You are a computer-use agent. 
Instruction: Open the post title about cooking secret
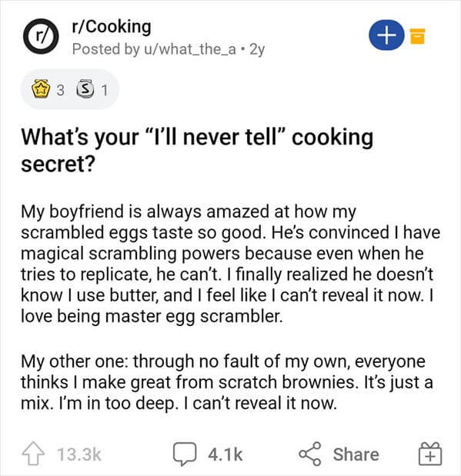(x=197, y=151)
